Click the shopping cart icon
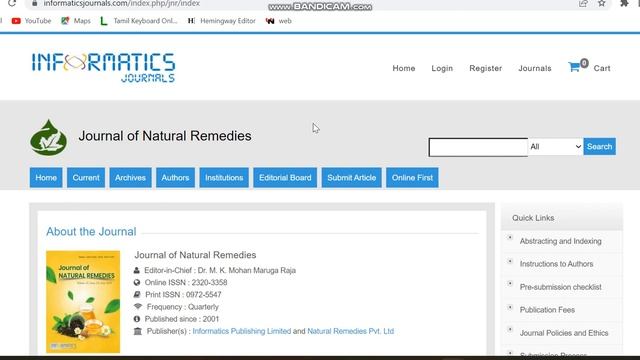Screen dimensions: 640x360 574,67
